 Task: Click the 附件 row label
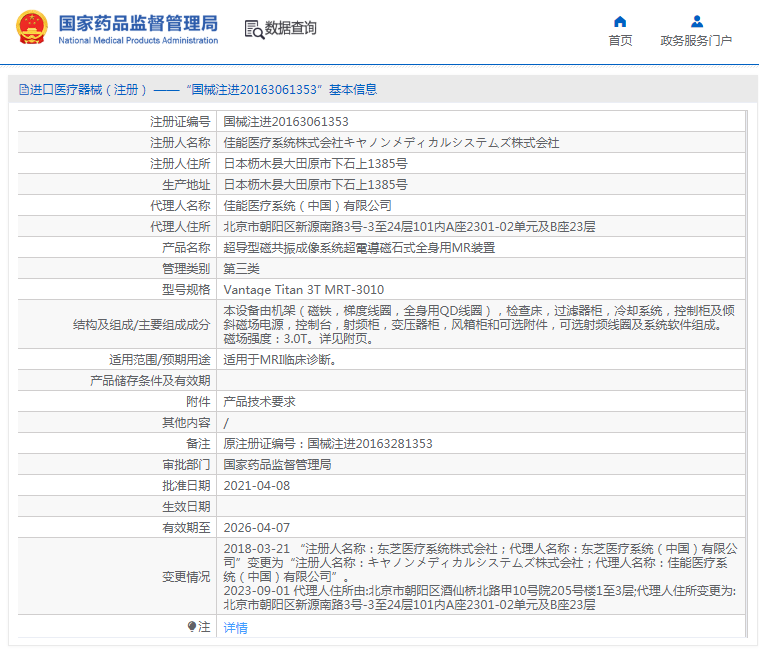tap(198, 402)
